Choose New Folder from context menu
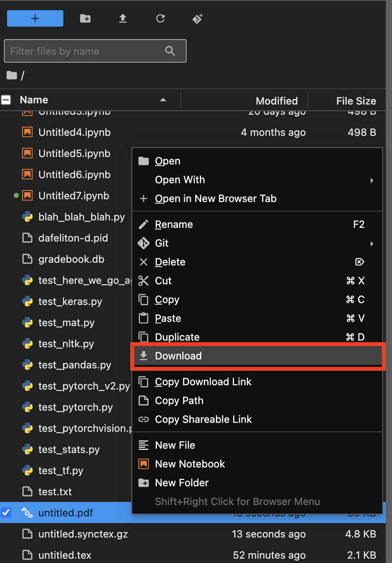392x563 pixels. pyautogui.click(x=257, y=483)
